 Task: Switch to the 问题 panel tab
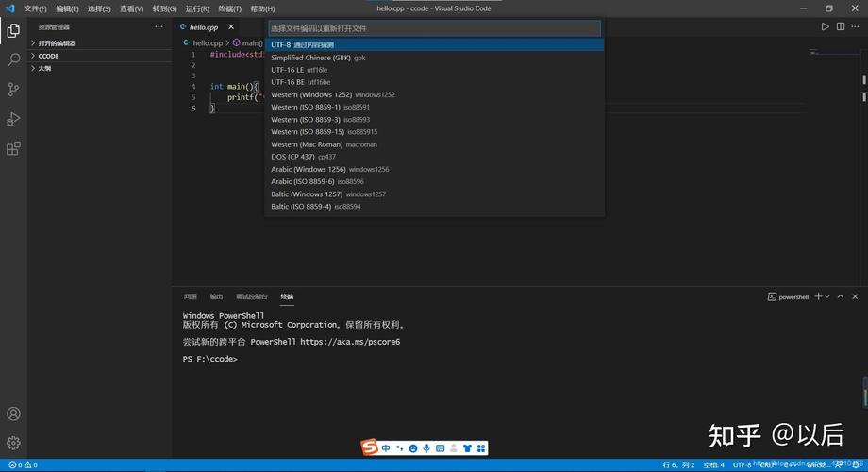(x=190, y=296)
